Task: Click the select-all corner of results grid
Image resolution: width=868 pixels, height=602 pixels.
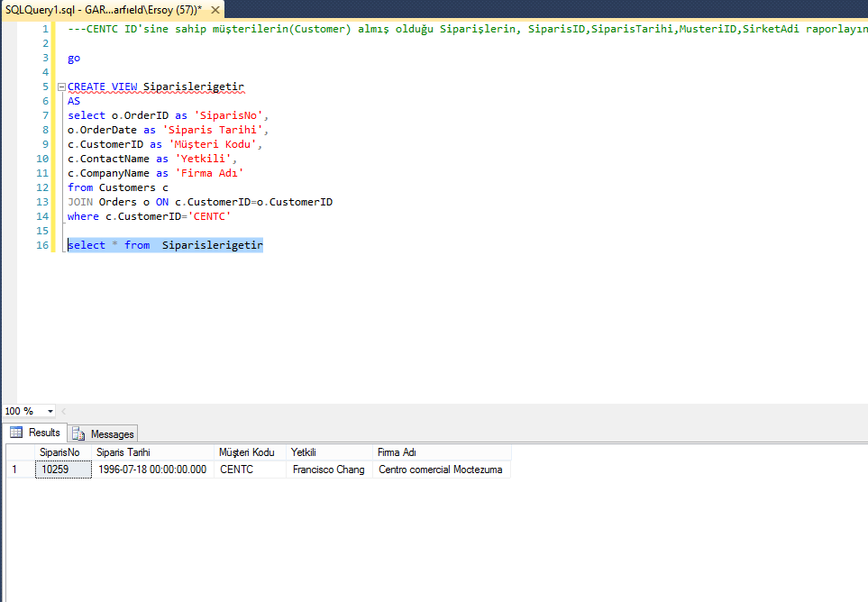Action: pos(21,452)
